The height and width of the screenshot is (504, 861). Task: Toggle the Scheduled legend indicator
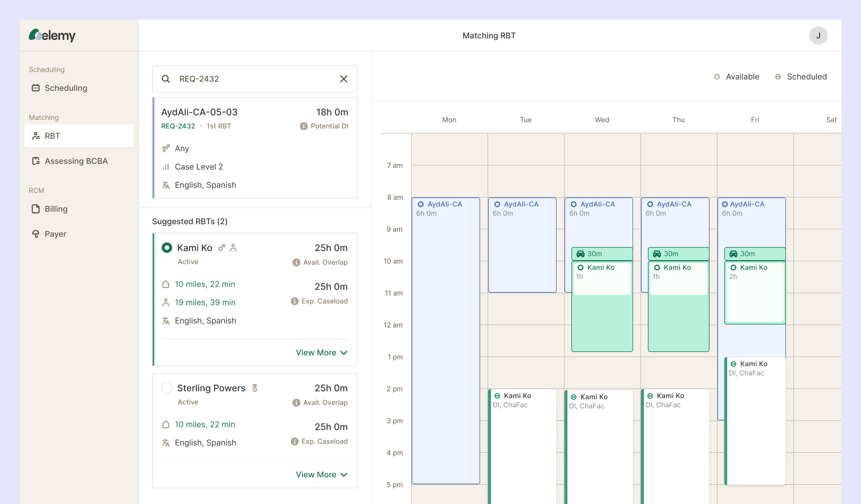778,77
